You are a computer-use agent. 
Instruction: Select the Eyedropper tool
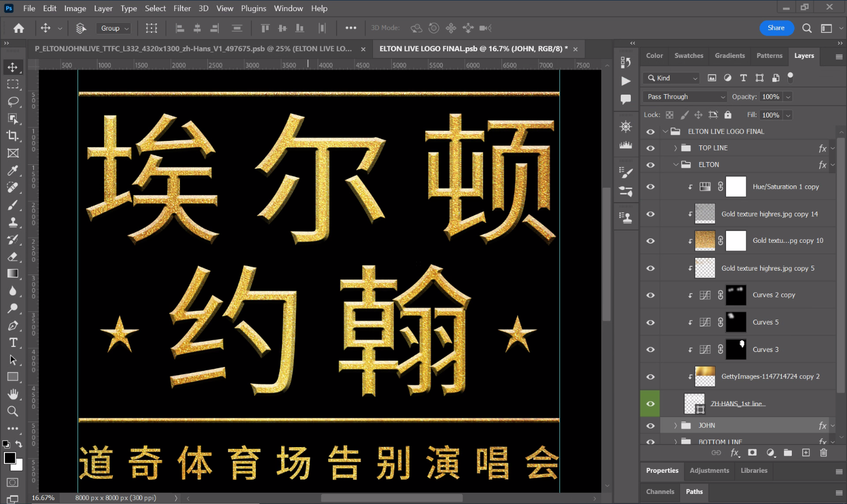(x=12, y=170)
